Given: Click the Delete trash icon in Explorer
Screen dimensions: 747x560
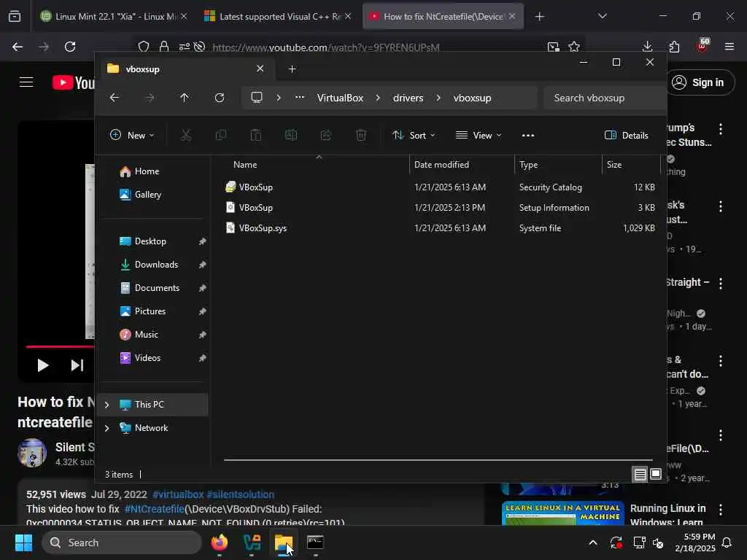Looking at the screenshot, I should [361, 135].
